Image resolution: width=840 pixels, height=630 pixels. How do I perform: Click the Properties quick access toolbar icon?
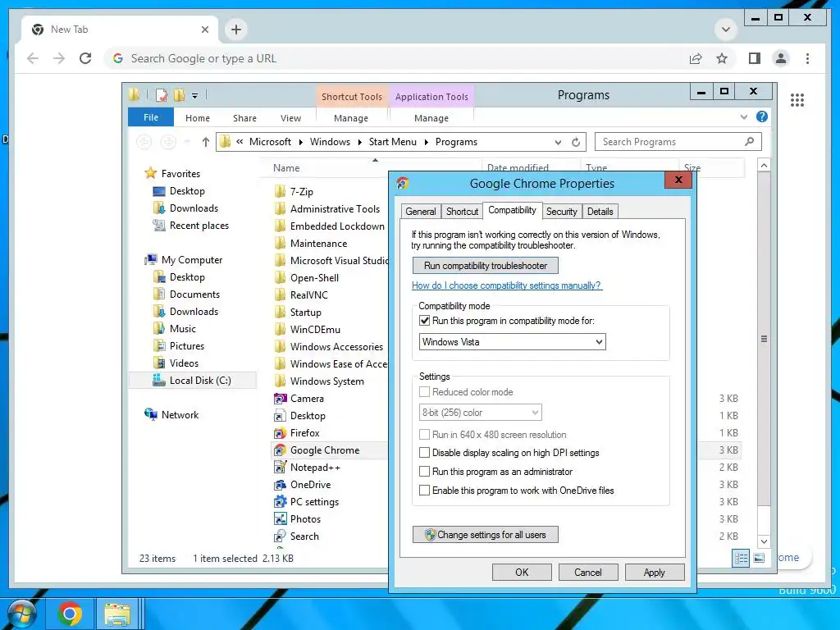(x=162, y=95)
